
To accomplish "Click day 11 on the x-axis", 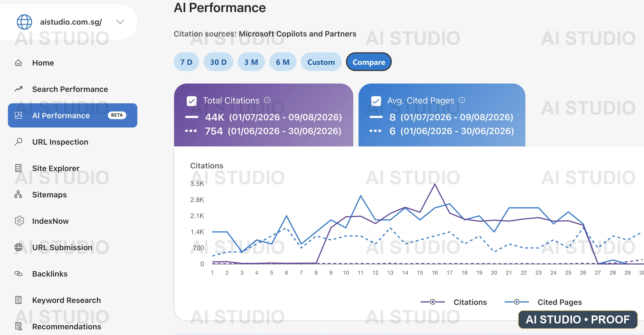I will click(x=360, y=273).
